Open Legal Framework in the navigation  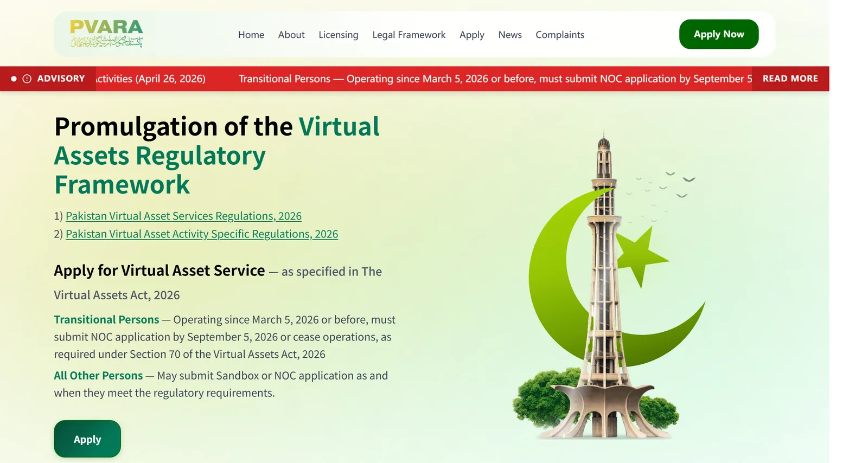click(x=409, y=35)
